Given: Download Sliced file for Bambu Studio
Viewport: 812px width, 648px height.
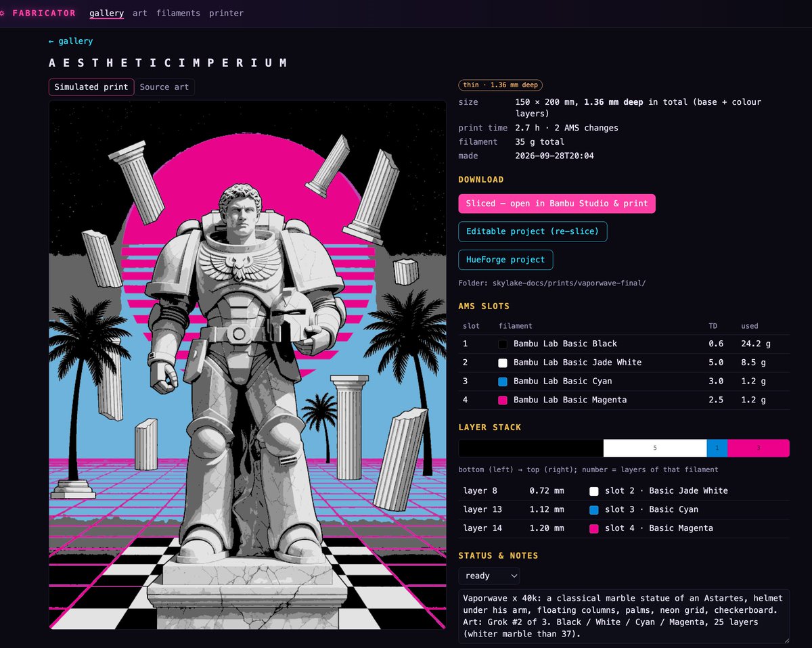Looking at the screenshot, I should tap(557, 204).
